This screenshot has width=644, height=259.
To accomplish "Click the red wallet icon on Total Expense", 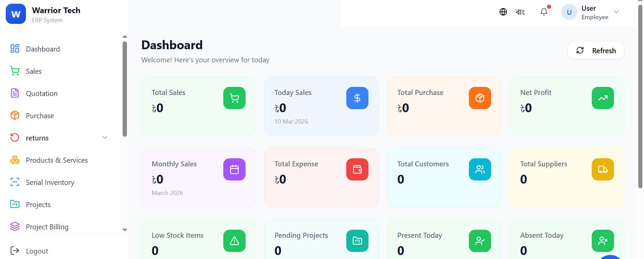I will (x=357, y=169).
